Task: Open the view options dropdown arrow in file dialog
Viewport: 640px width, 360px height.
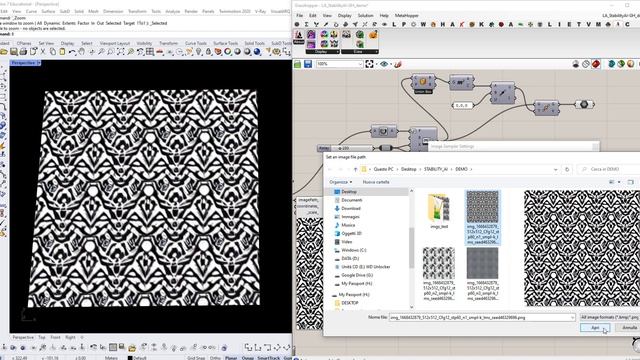Action: click(619, 182)
